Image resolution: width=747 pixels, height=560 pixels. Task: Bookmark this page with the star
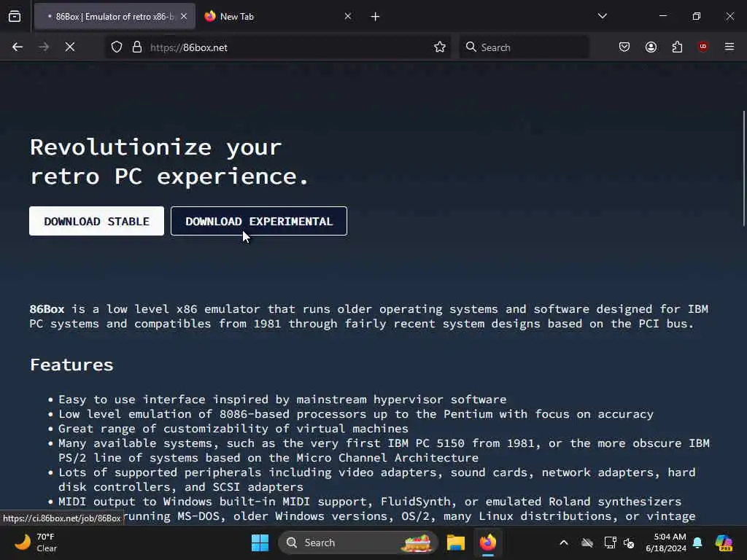click(440, 47)
